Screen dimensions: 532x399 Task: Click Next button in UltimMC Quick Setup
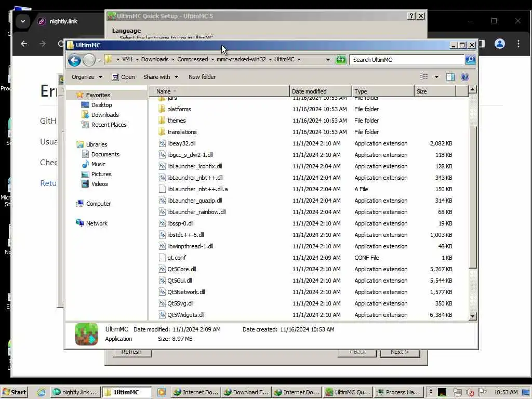coord(400,353)
